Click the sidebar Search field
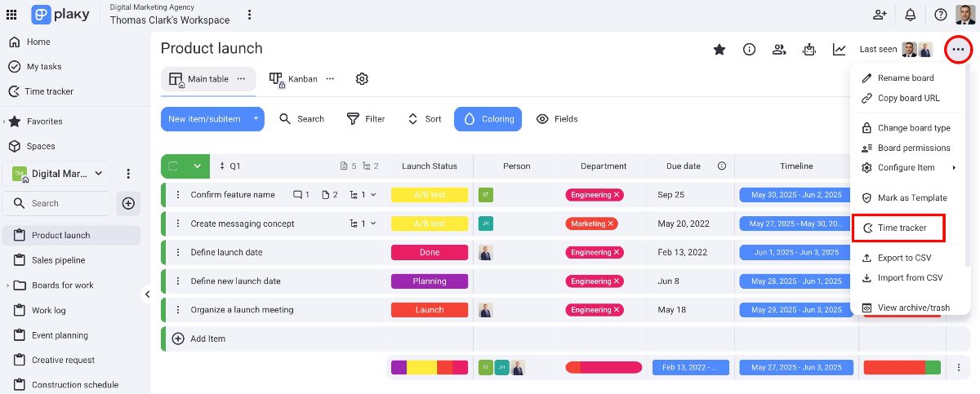980x394 pixels. coord(57,203)
